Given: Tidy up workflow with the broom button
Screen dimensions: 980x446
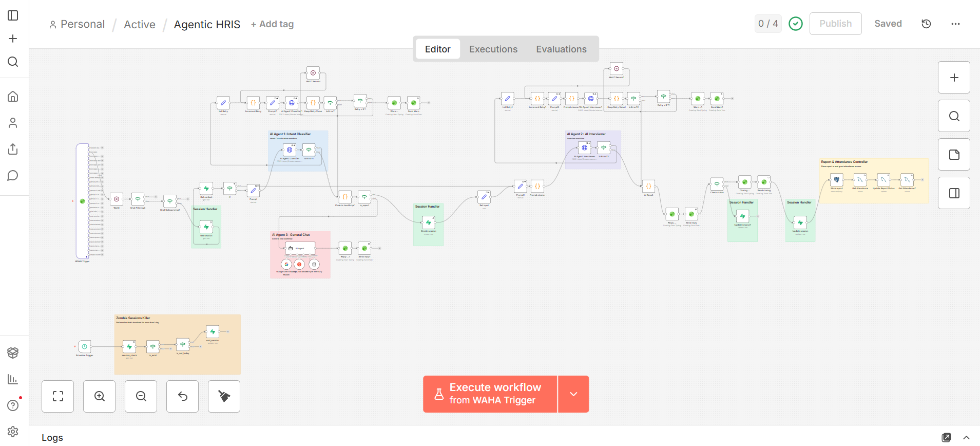Looking at the screenshot, I should point(224,396).
